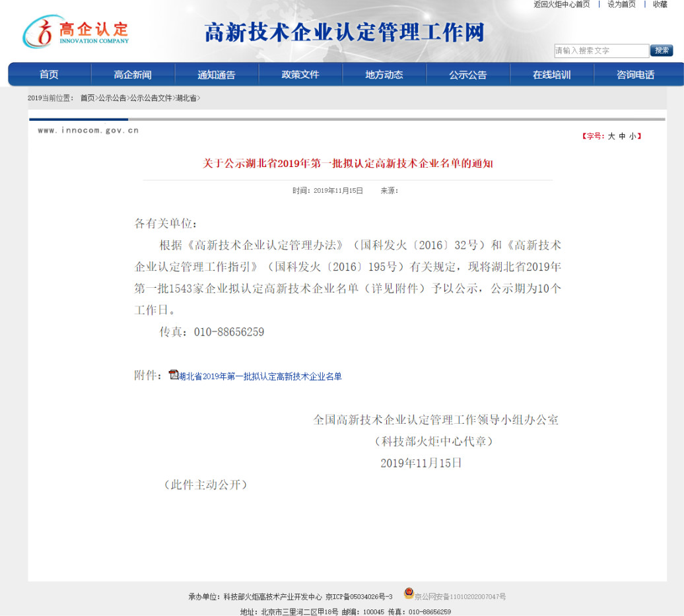Switch font size to 中
Screen dimensions: 684x616
pos(622,136)
